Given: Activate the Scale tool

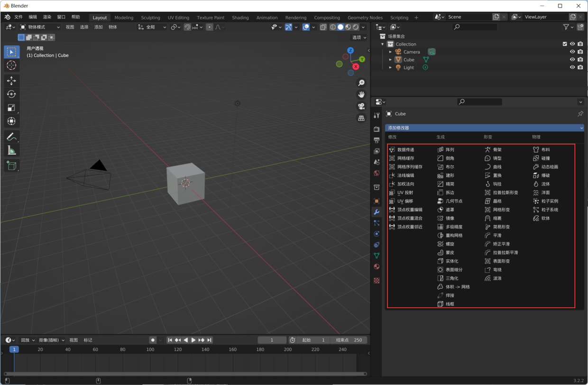Looking at the screenshot, I should pyautogui.click(x=11, y=108).
